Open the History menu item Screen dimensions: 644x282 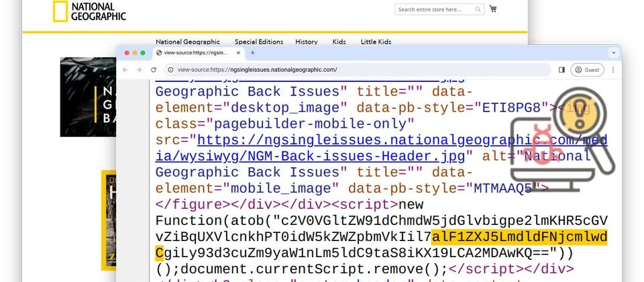click(x=307, y=42)
